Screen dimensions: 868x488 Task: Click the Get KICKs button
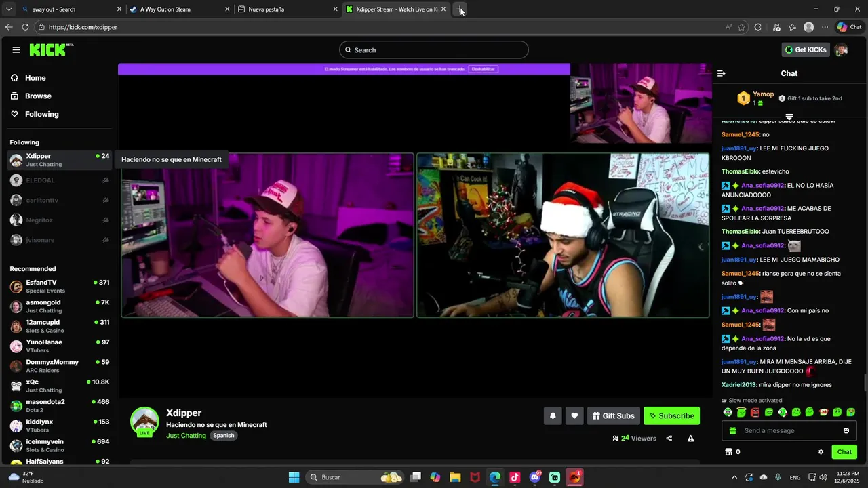pyautogui.click(x=806, y=49)
